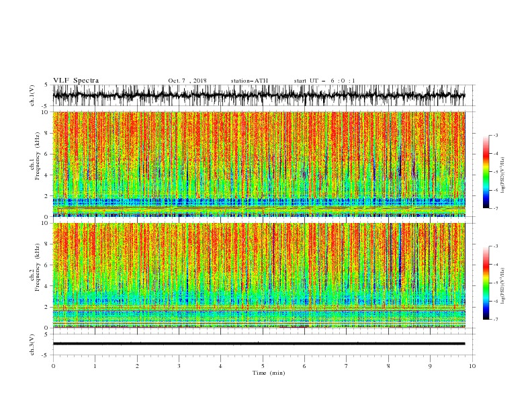Click the "ch.2 Frequency (kHz)" axis label
The image size is (532, 411).
[36, 267]
